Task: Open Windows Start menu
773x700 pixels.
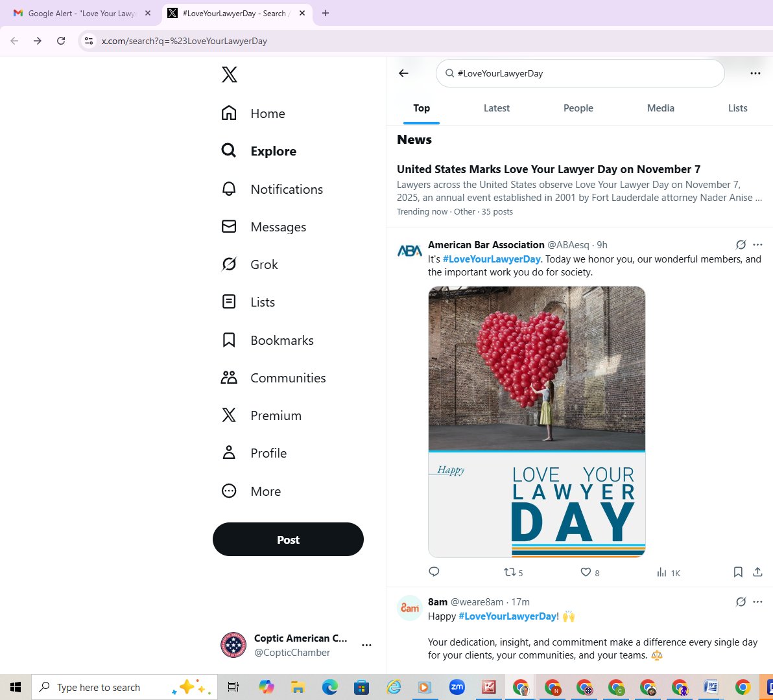Action: (16, 686)
